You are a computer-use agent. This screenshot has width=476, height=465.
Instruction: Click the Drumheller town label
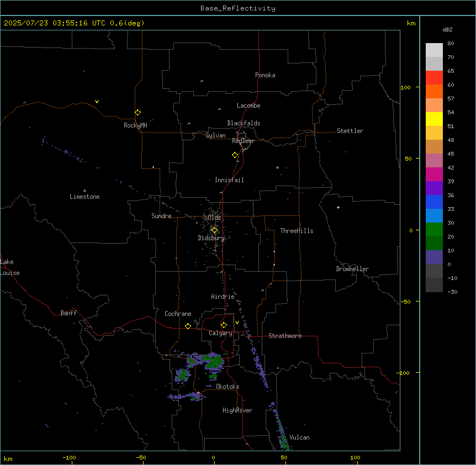point(352,269)
